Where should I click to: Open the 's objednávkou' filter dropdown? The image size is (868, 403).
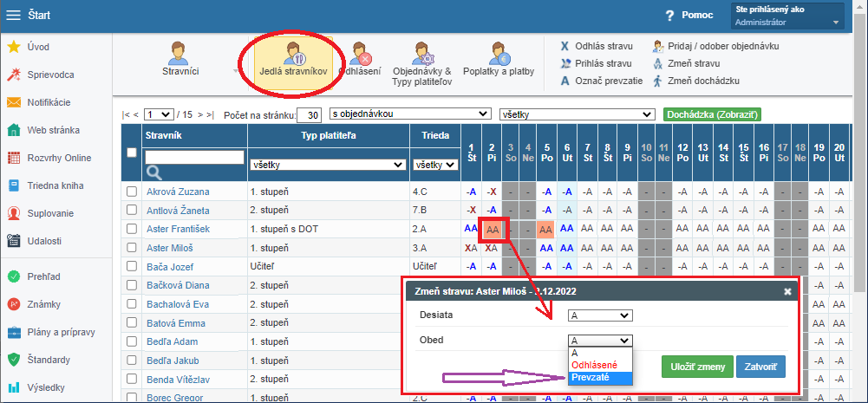coord(409,114)
